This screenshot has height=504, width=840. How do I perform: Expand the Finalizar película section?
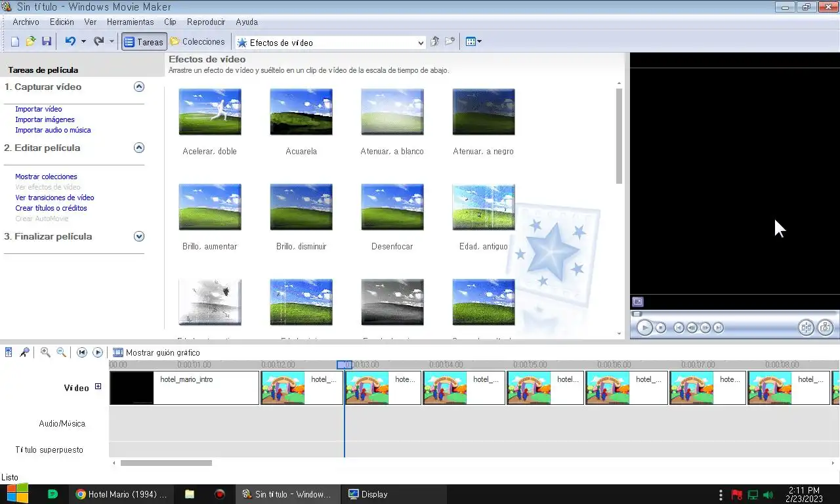pyautogui.click(x=138, y=236)
